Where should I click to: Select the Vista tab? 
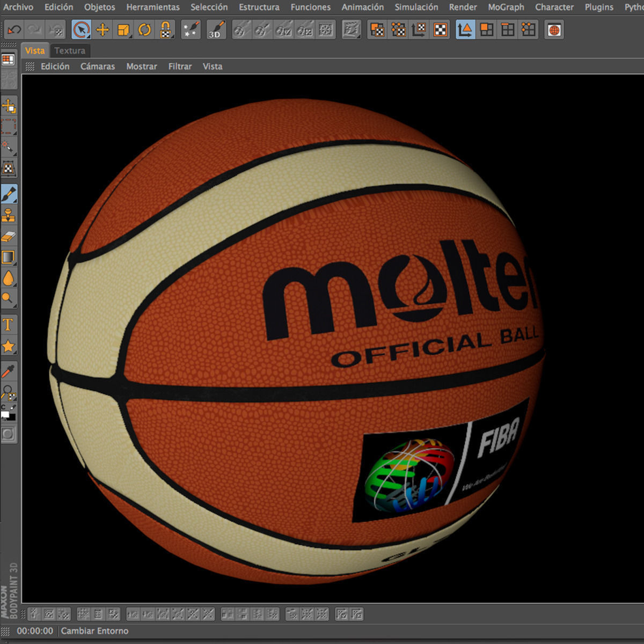coord(35,50)
